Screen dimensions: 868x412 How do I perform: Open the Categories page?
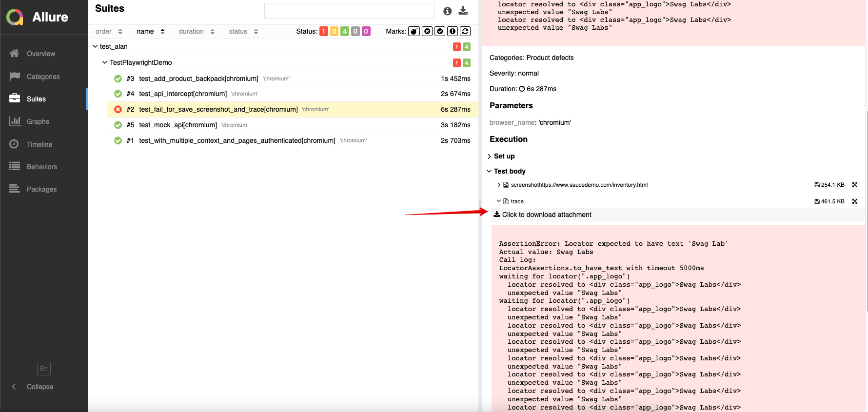pos(43,77)
